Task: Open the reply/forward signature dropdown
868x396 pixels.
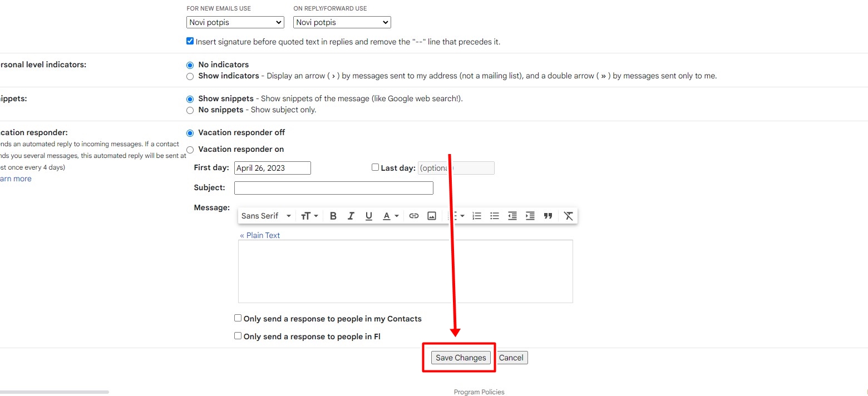Action: pyautogui.click(x=342, y=22)
